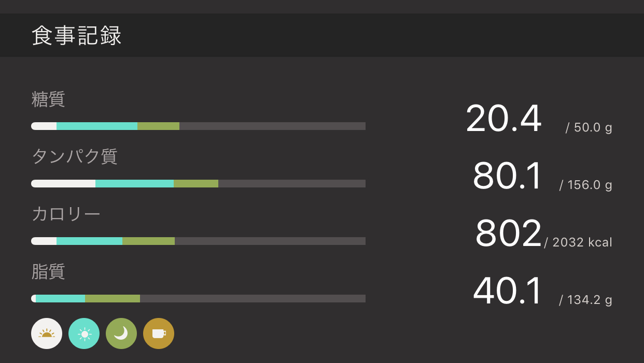Screen dimensions: 644x363
Task: Click the 糖質 progress bar
Action: [198, 126]
